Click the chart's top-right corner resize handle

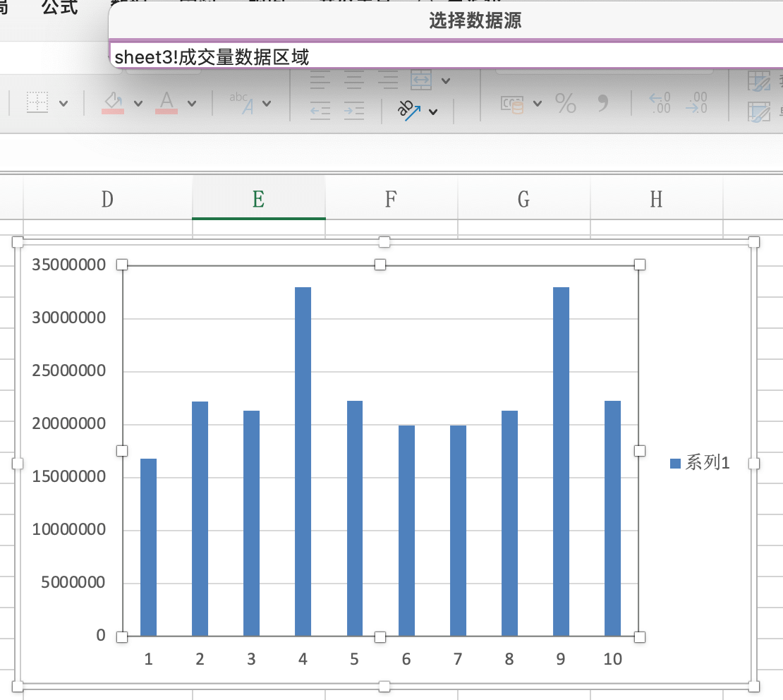[x=754, y=242]
